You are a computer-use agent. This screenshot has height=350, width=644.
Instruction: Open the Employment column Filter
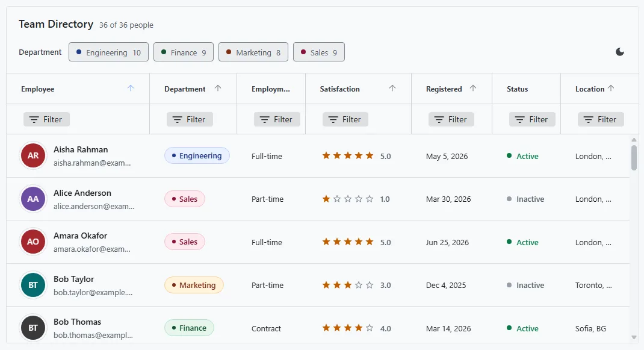click(x=277, y=119)
